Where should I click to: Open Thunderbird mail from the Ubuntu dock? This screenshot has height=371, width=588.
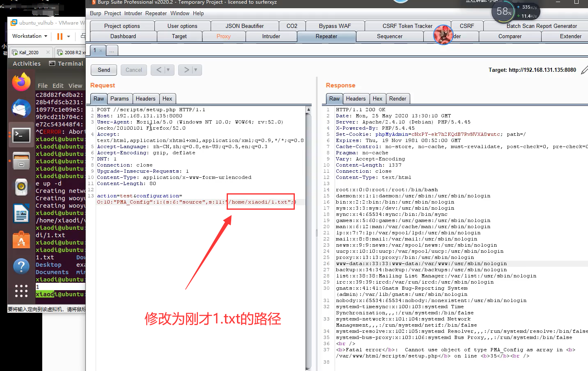pyautogui.click(x=21, y=109)
